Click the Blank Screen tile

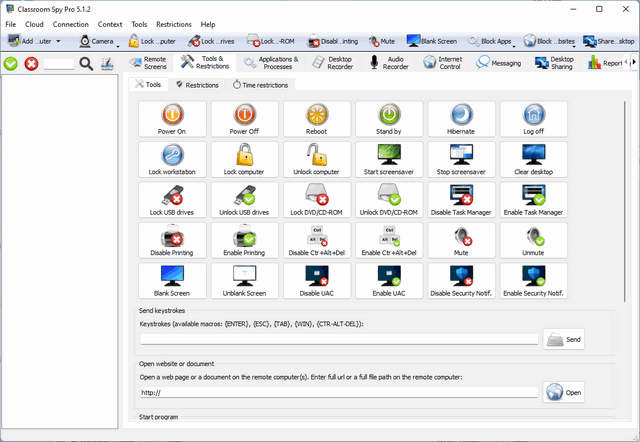tap(172, 282)
